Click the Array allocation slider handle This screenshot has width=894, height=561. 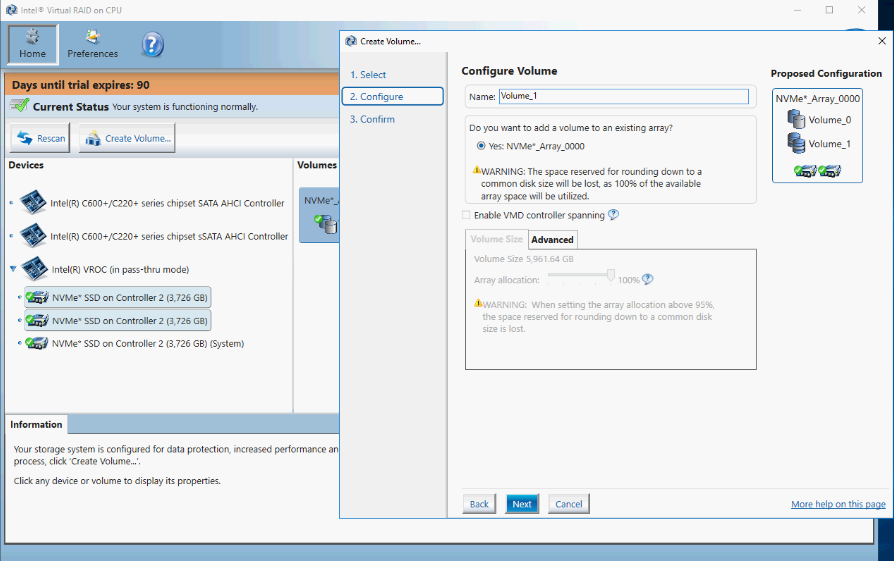[x=611, y=276]
